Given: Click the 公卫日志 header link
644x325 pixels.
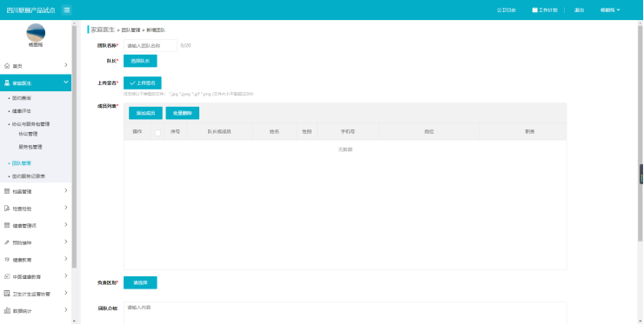Looking at the screenshot, I should click(506, 10).
